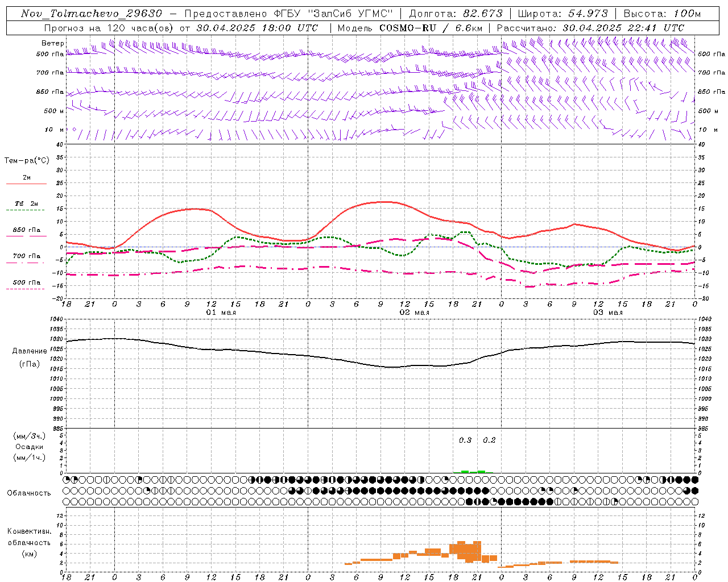Click the Облачность row label
This screenshot has height=582, width=728.
29,493
